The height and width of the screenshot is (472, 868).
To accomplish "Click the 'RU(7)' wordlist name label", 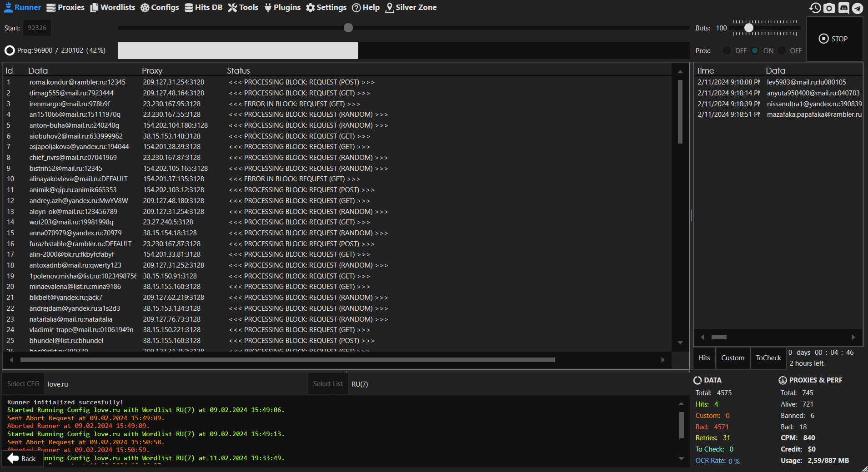I will (360, 384).
